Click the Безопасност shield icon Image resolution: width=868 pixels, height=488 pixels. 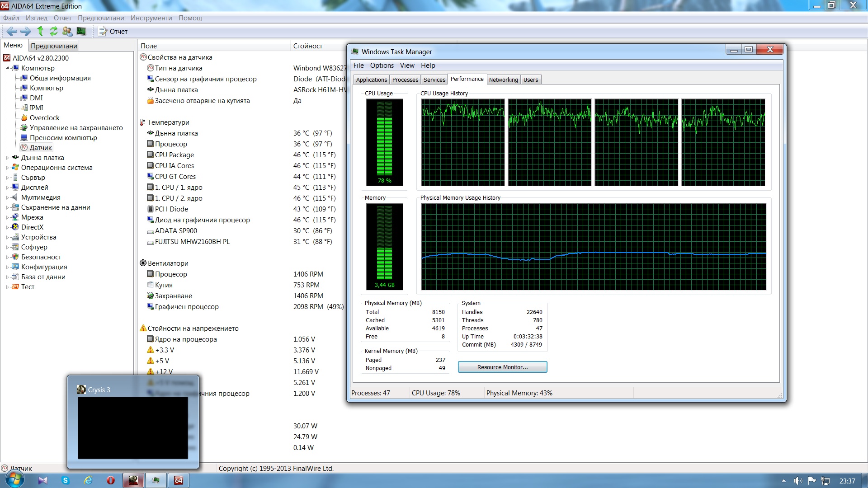tap(15, 257)
